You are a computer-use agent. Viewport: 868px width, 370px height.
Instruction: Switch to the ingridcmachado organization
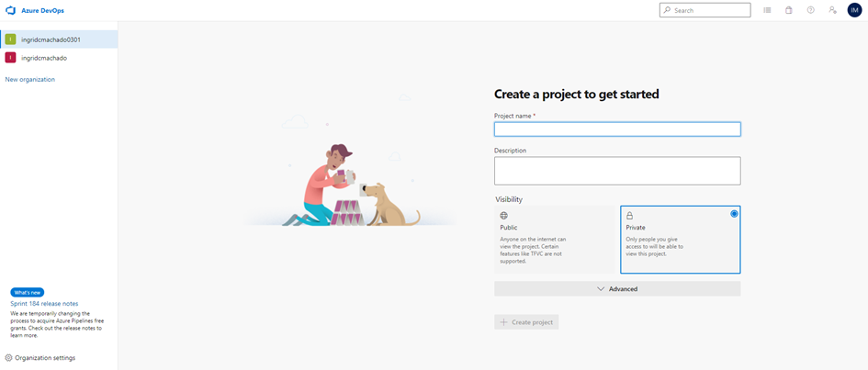[44, 58]
